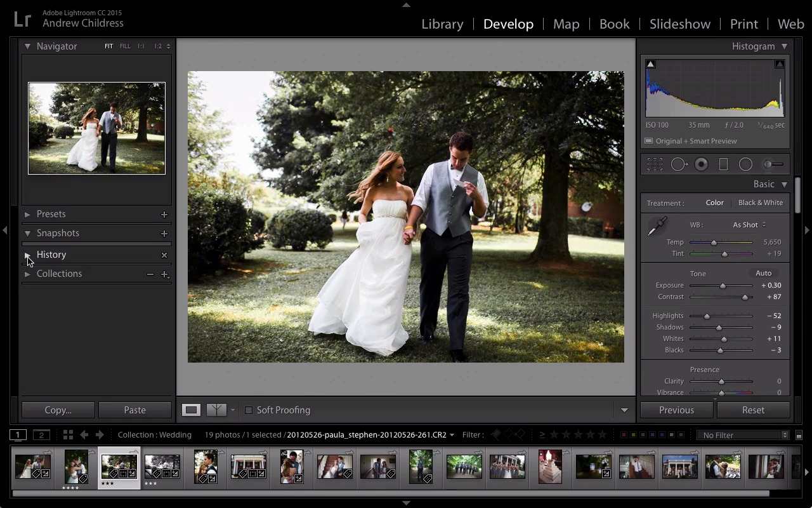
Task: Create a new snapshot with plus icon
Action: 164,234
